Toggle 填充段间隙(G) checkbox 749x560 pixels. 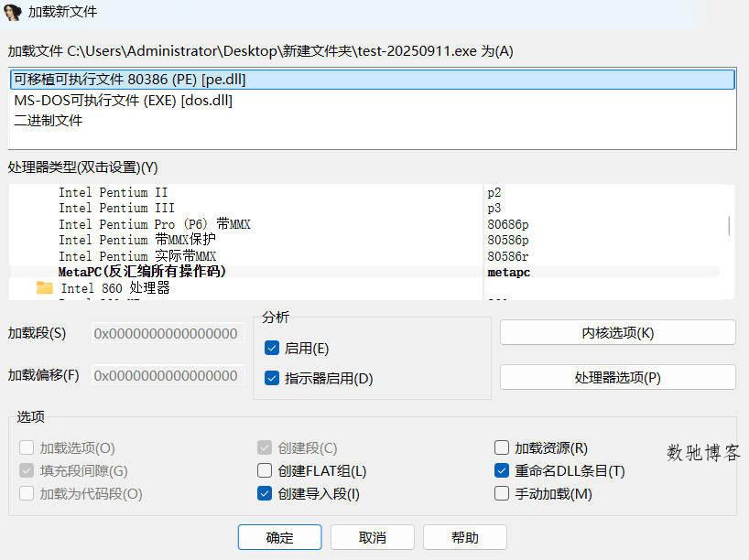(27, 470)
